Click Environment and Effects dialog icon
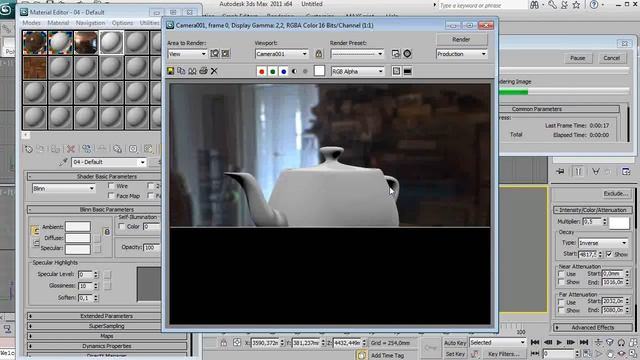This screenshot has width=640, height=360. [x=407, y=53]
